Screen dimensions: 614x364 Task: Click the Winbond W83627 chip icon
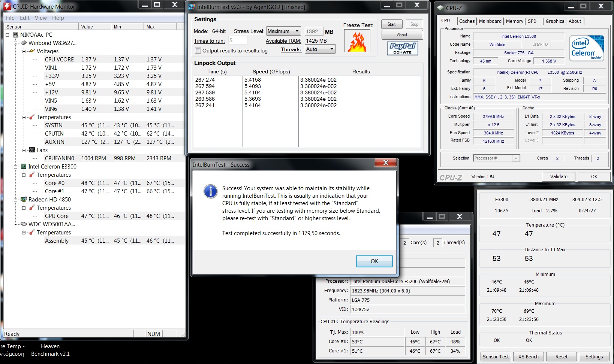point(24,43)
